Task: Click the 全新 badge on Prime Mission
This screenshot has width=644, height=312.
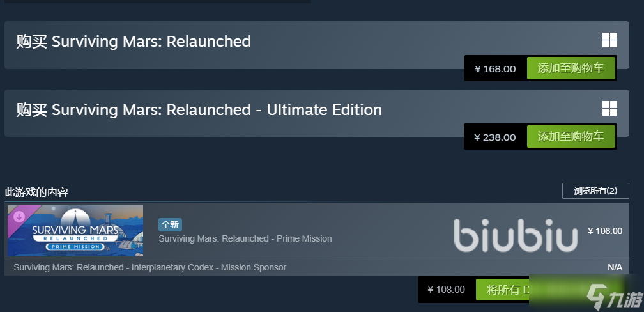Action: (171, 224)
